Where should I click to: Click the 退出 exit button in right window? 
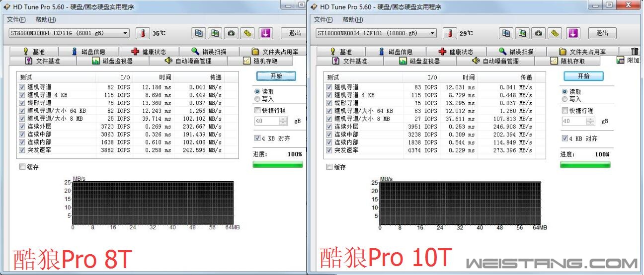coord(602,33)
